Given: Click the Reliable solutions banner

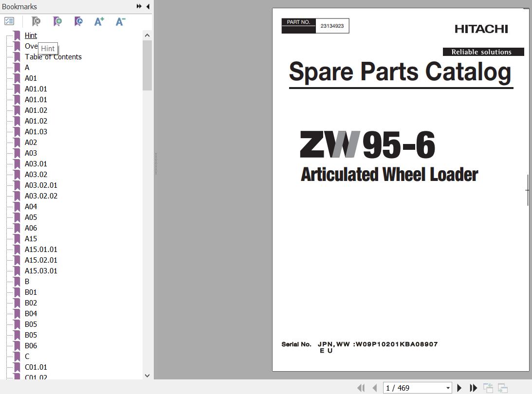Looking at the screenshot, I should point(483,52).
